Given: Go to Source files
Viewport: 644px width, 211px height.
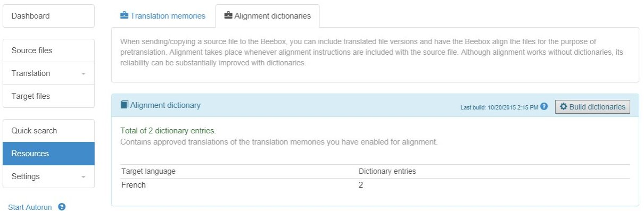Looking at the screenshot, I should 49,50.
